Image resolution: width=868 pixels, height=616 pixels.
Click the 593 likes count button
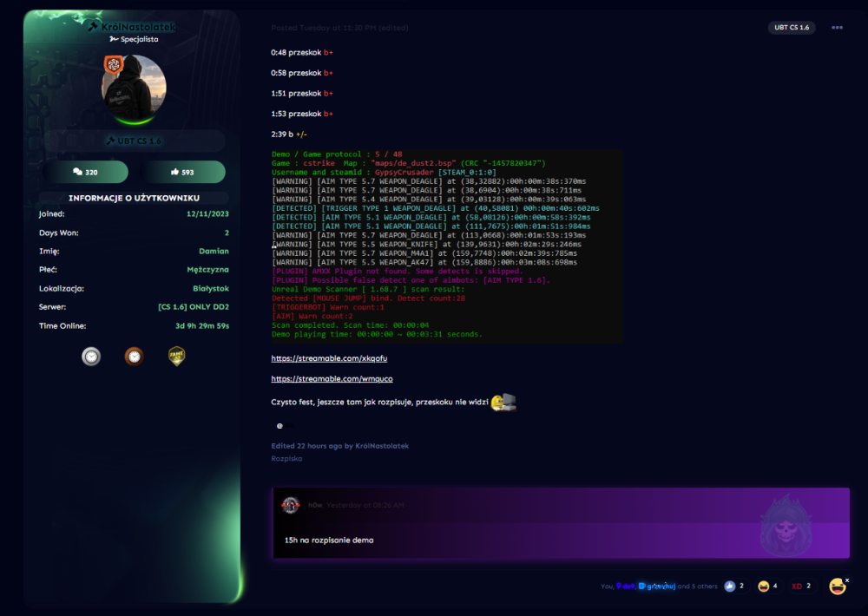[x=182, y=172]
